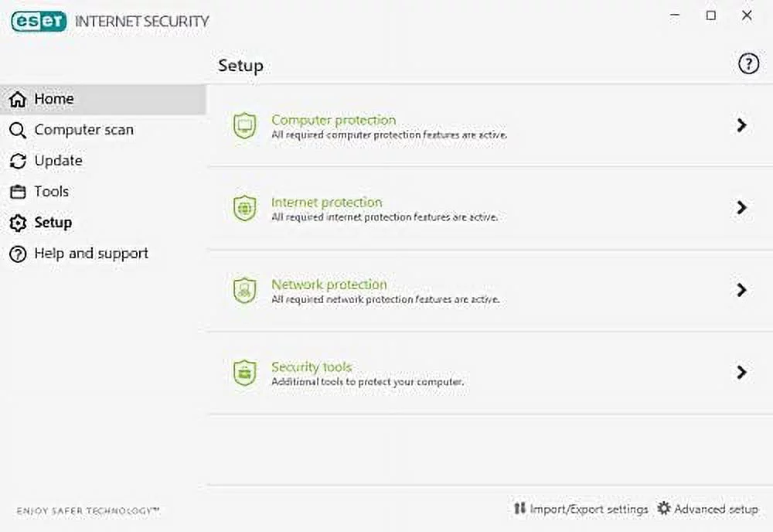Image resolution: width=773 pixels, height=532 pixels.
Task: Open the Computer protection settings link
Action: coord(333,120)
